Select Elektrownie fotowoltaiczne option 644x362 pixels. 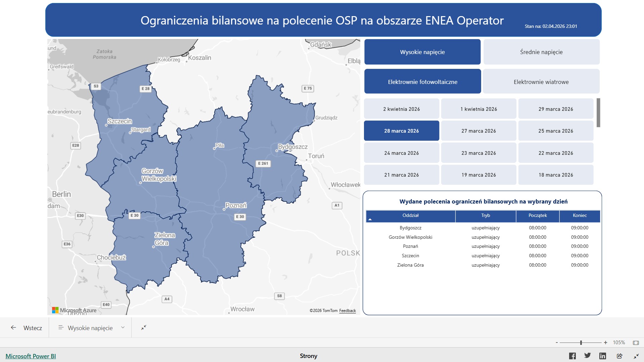click(x=422, y=82)
